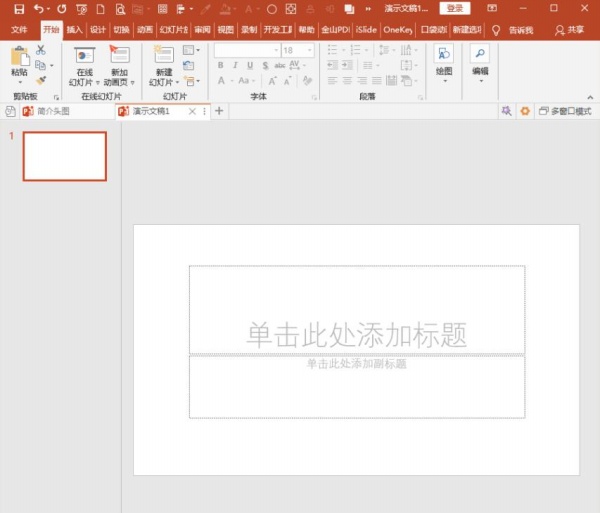This screenshot has width=600, height=513.
Task: Click the 新加动画页 icon
Action: pos(119,56)
